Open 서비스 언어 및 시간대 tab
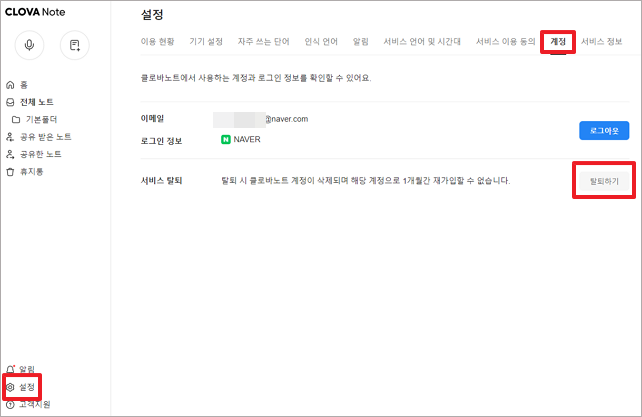The width and height of the screenshot is (642, 417). 422,42
